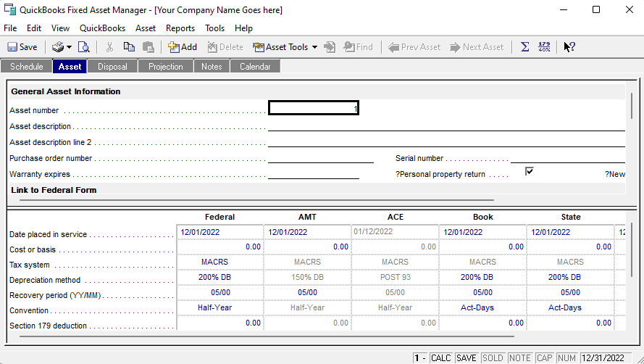Click the icon right of Asset Tools dropdown

(330, 47)
